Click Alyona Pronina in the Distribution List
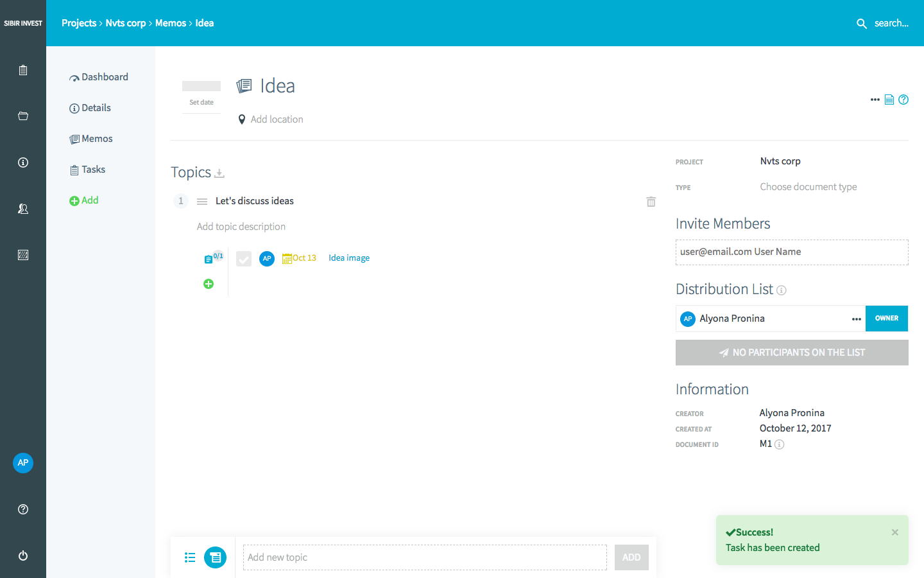 (732, 319)
